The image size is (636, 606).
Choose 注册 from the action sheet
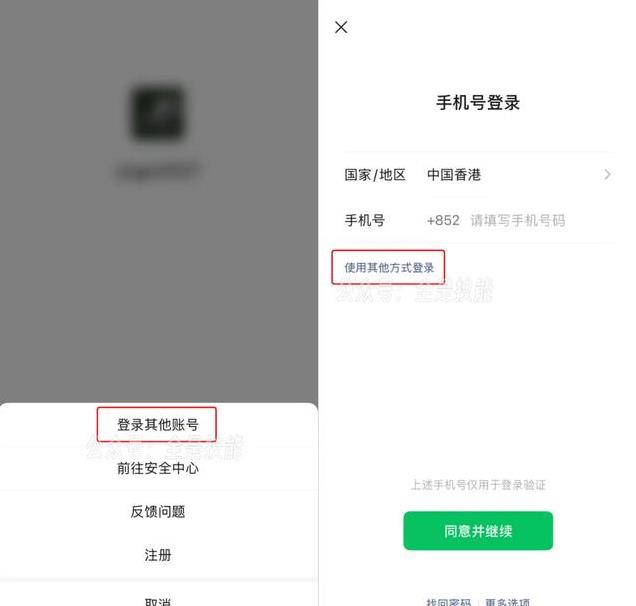click(x=158, y=555)
